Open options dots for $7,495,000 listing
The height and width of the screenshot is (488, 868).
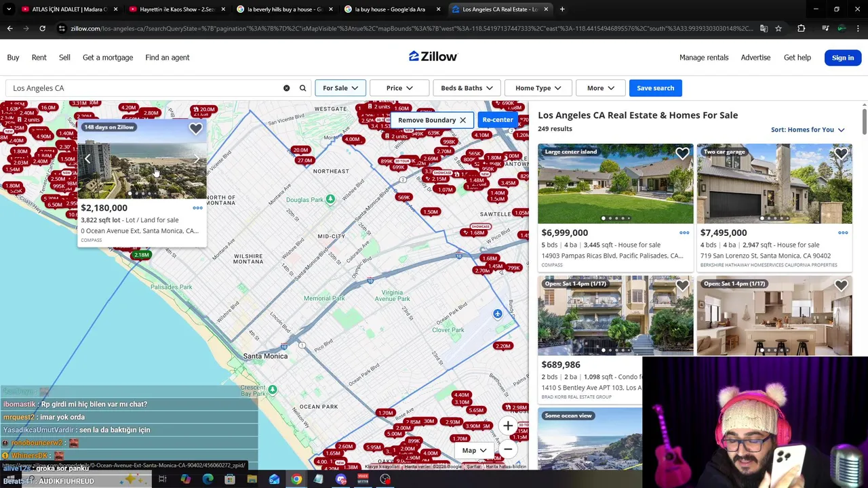coord(843,232)
